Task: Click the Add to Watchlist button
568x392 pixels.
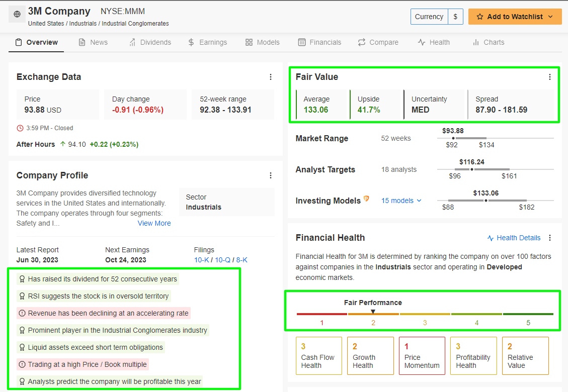Action: [515, 17]
